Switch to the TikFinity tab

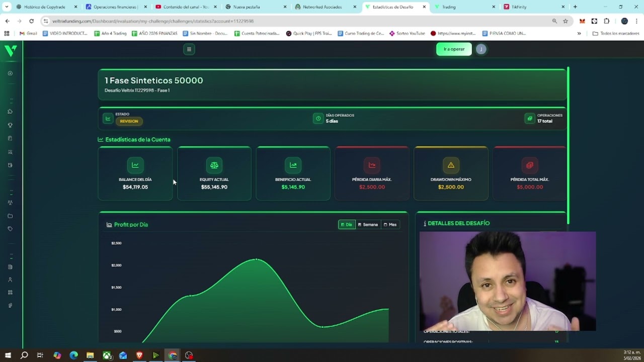(533, 7)
